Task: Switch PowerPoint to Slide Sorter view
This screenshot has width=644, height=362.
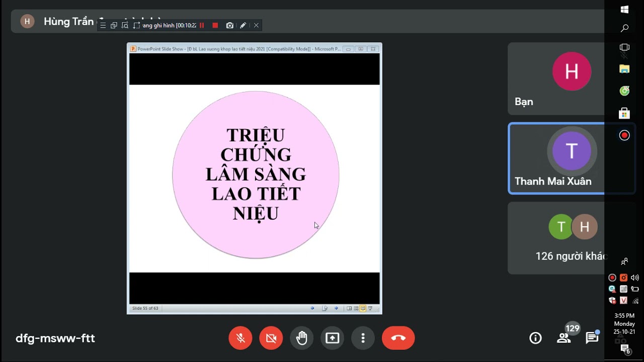Action: 356,308
